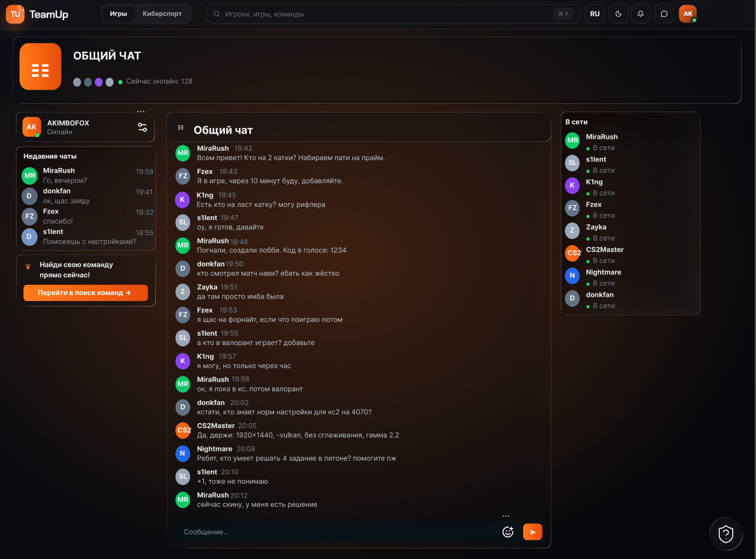756x559 pixels.
Task: Open recent chat with MiraRush
Action: click(x=87, y=176)
